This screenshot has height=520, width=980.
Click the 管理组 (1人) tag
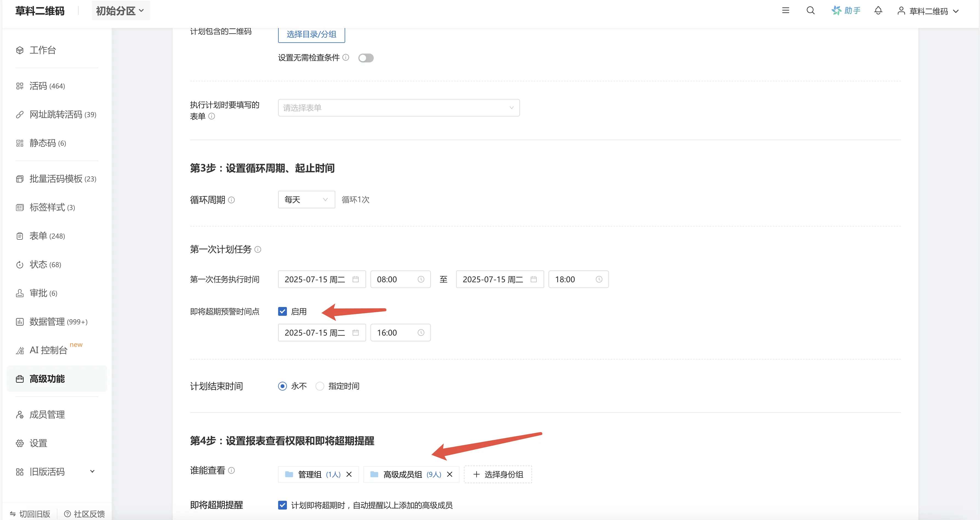point(318,474)
